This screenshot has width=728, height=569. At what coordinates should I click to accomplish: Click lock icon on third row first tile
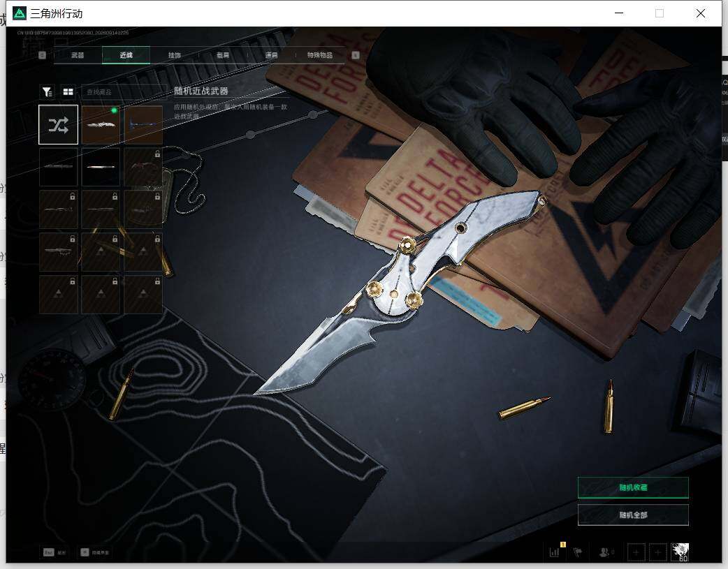click(x=73, y=197)
